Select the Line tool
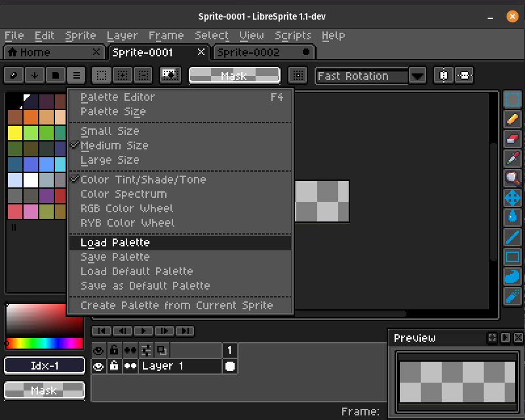The height and width of the screenshot is (420, 525). coord(513,237)
